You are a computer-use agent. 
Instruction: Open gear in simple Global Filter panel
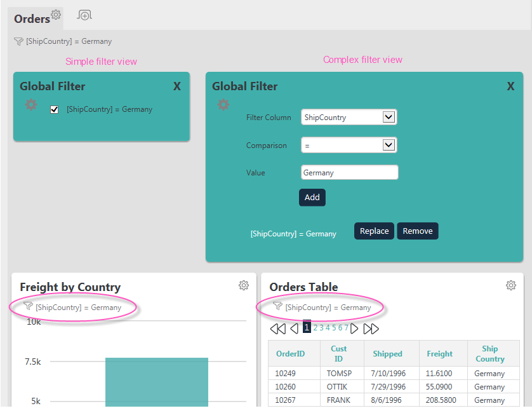(x=31, y=105)
